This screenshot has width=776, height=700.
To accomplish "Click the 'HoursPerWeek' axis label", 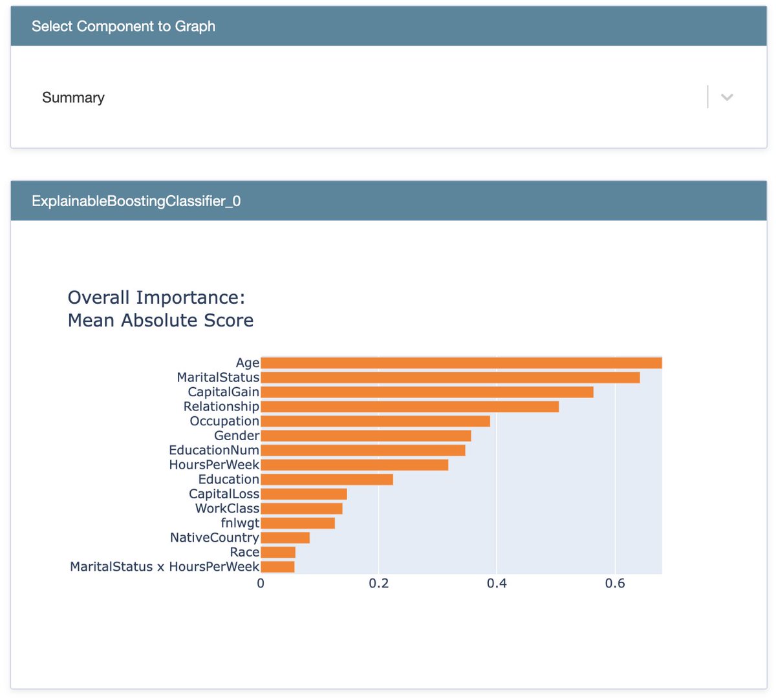I will pyautogui.click(x=214, y=465).
